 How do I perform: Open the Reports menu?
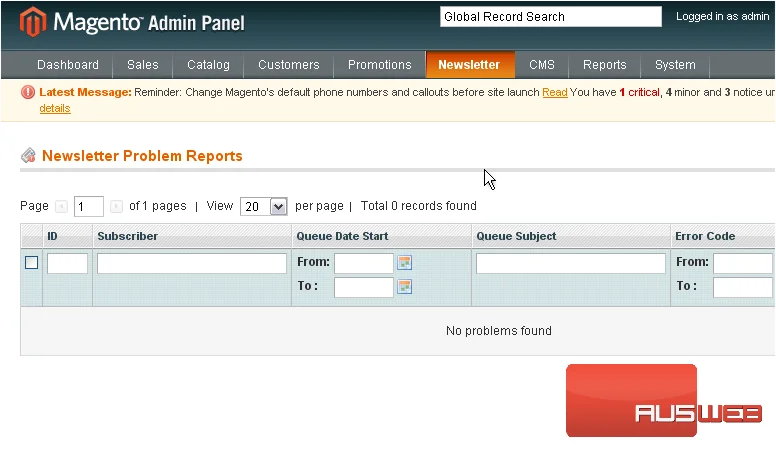(604, 64)
